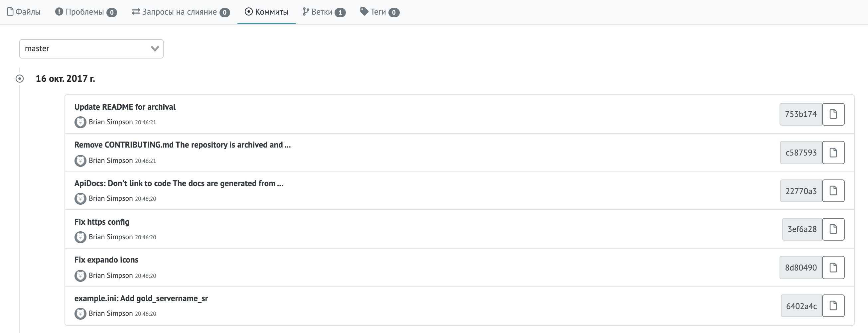Screen dimensions: 868x333
Task: Click author Brian Simpson on README commit
Action: point(110,122)
